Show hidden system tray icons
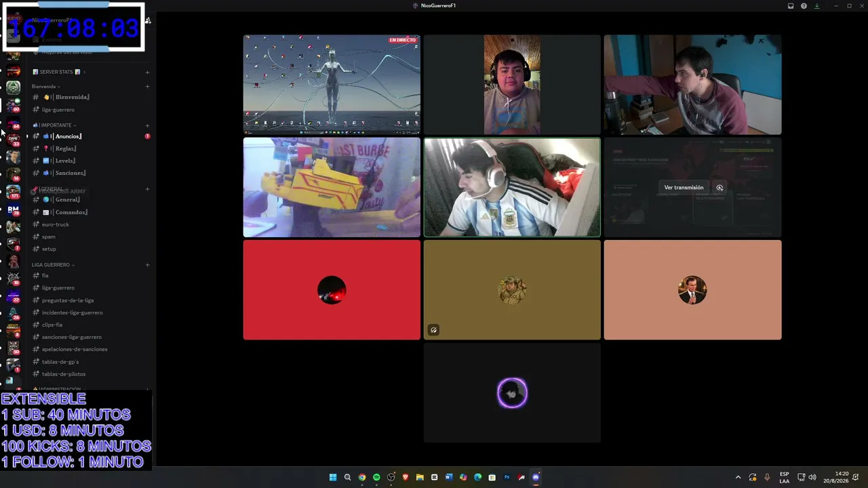Screen dimensions: 868x488 point(738,477)
